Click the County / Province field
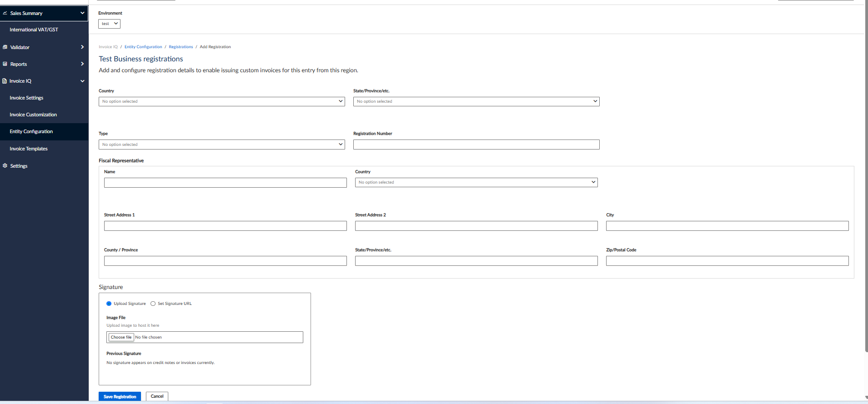 [225, 261]
